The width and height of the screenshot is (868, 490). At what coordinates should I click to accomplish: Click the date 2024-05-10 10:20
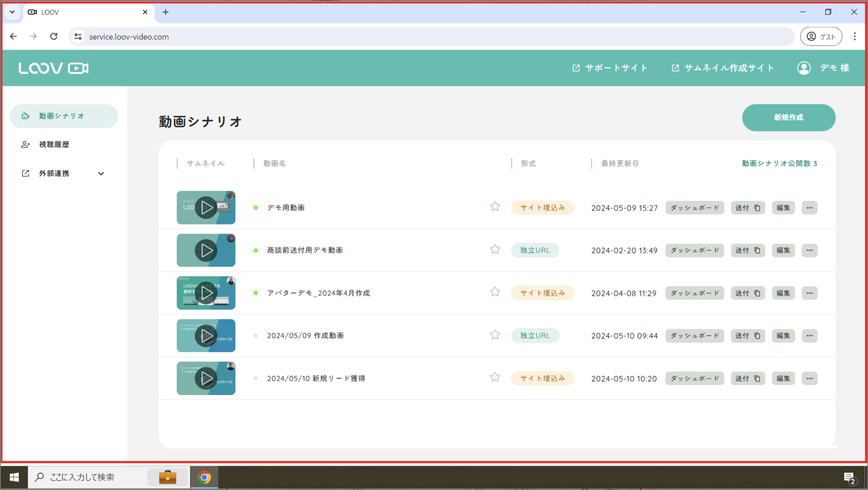pyautogui.click(x=624, y=379)
